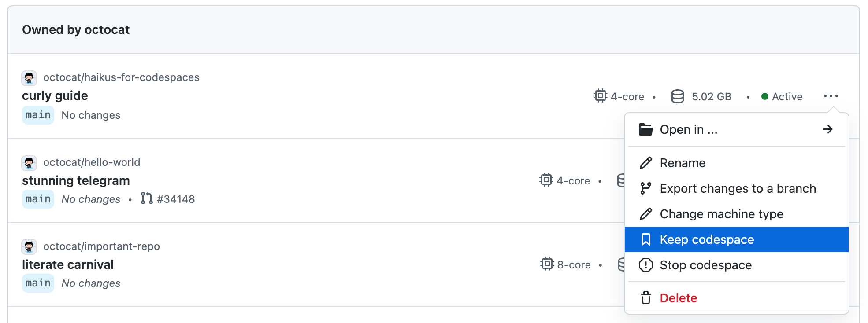Click the pencil icon next to Rename

(645, 163)
